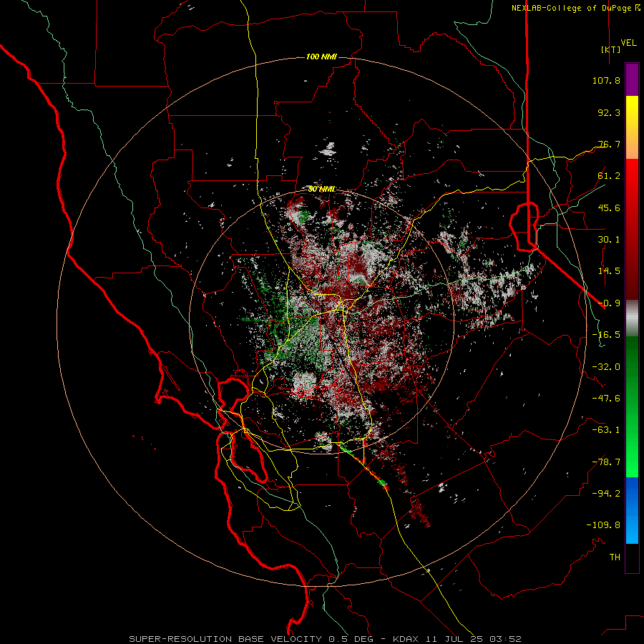The width and height of the screenshot is (644, 644).
Task: Select the 61.2 legend value
Action: click(x=609, y=176)
